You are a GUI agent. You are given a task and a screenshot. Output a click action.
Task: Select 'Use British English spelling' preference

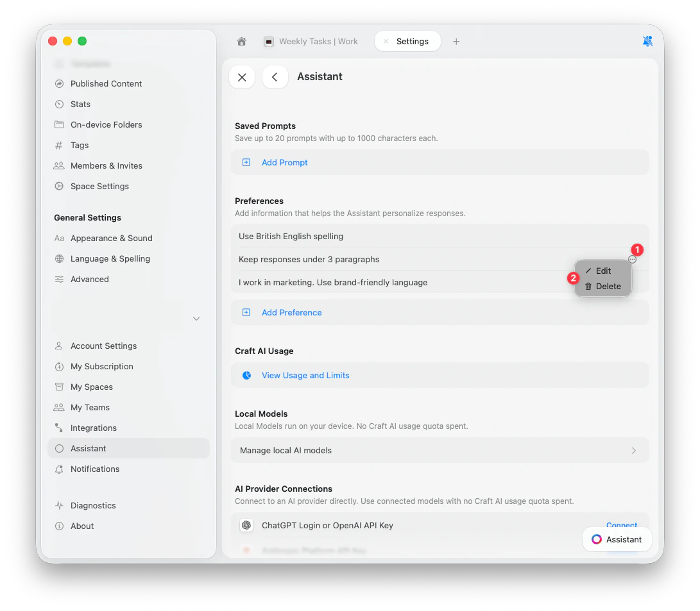[x=440, y=237]
